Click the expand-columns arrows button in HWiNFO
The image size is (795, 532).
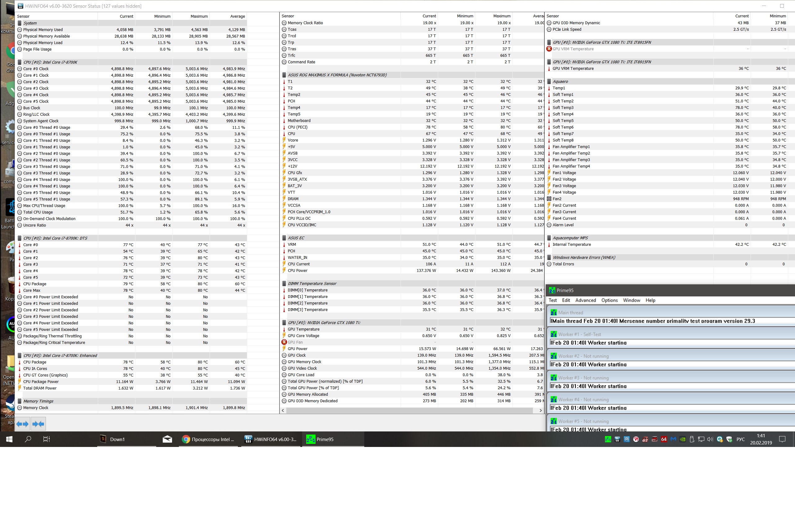tap(22, 424)
